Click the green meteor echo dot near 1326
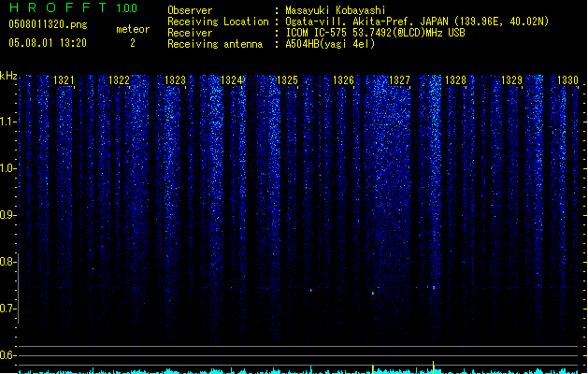This screenshot has height=374, width=588. pos(373,294)
